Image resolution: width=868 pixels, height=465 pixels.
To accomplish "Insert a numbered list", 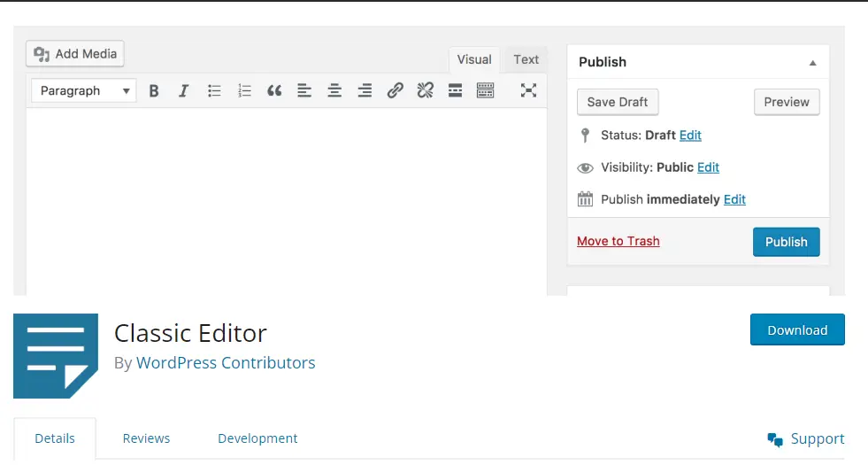I will (x=244, y=91).
